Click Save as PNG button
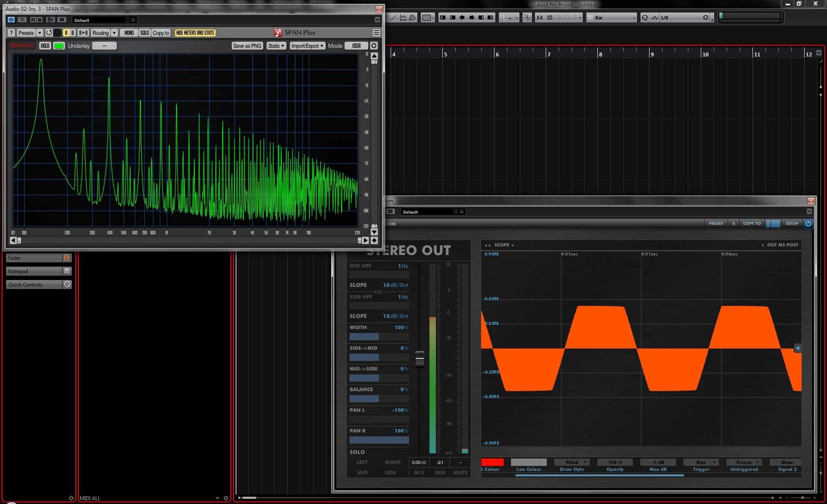 [x=247, y=46]
